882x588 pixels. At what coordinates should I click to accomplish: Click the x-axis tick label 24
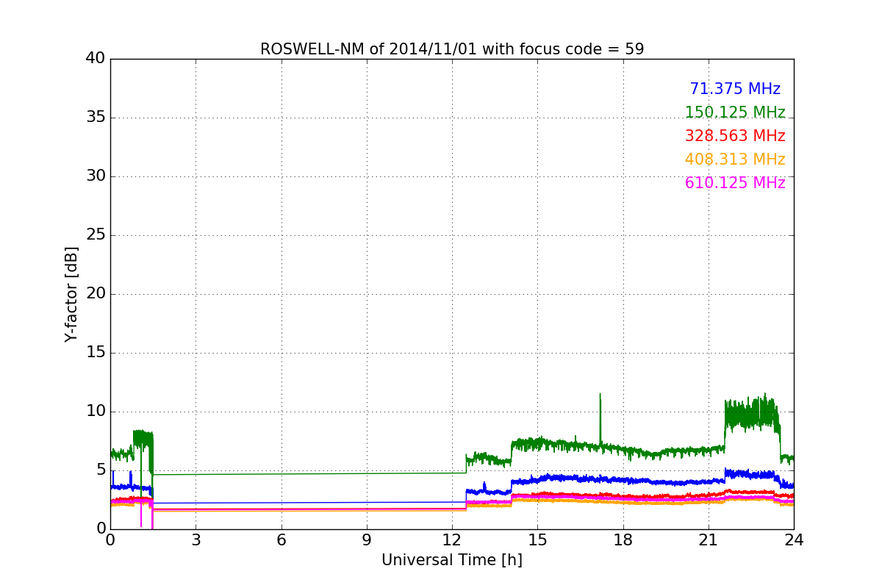coord(794,540)
